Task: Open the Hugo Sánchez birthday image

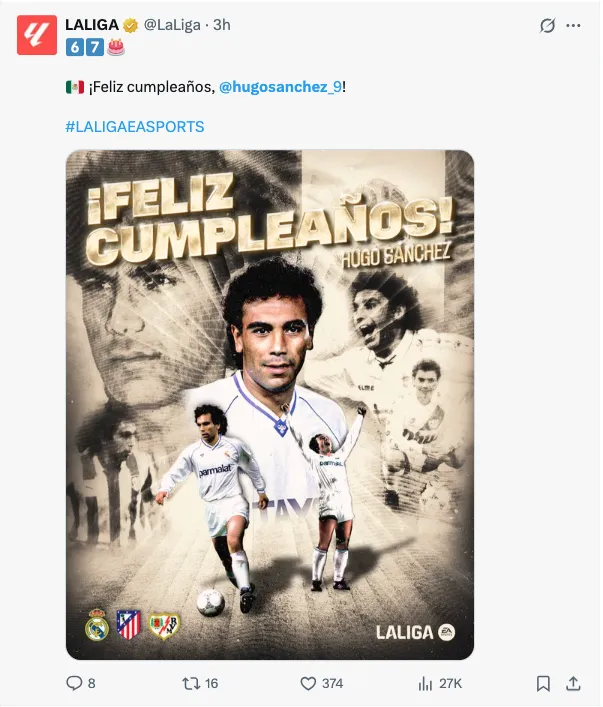Action: [270, 404]
